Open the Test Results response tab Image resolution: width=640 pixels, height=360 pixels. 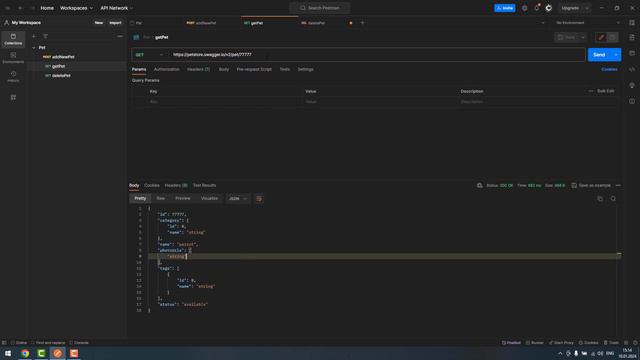pos(204,185)
